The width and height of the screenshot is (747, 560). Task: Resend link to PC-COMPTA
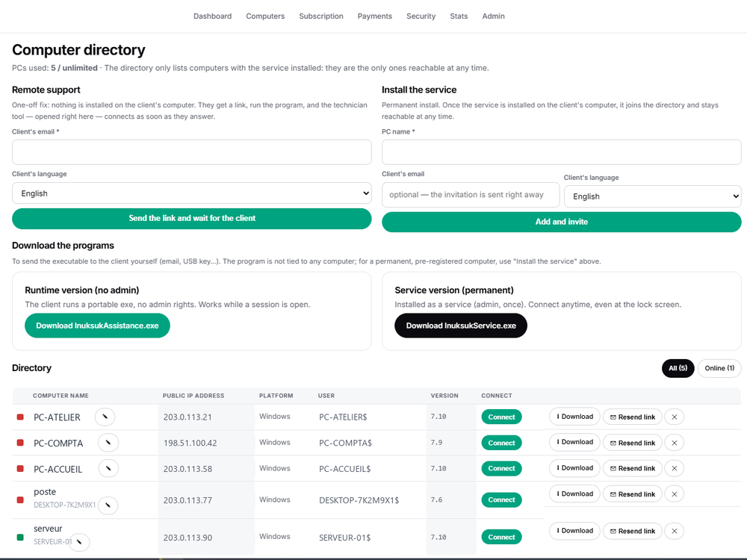pos(633,443)
